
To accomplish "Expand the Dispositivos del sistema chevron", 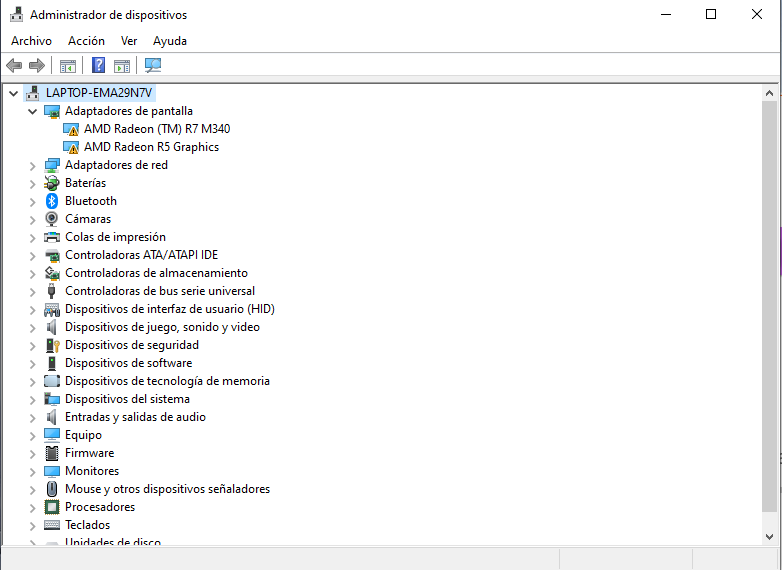I will point(32,399).
